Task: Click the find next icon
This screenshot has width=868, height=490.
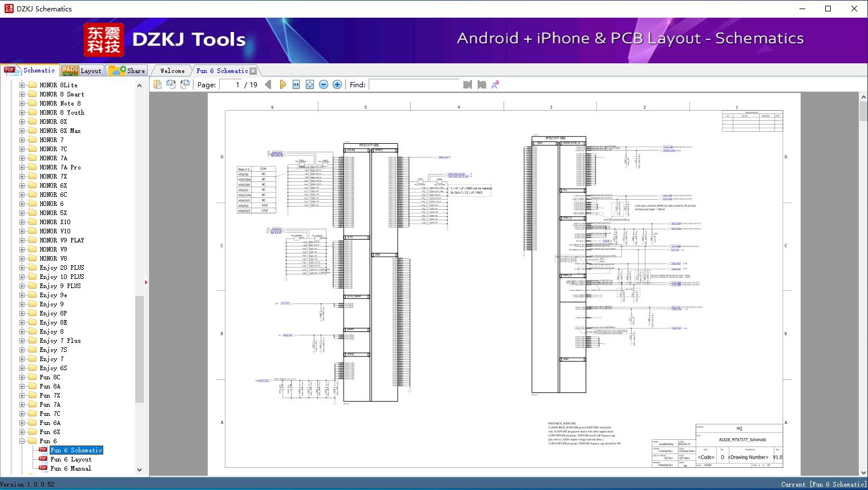Action: pos(482,84)
